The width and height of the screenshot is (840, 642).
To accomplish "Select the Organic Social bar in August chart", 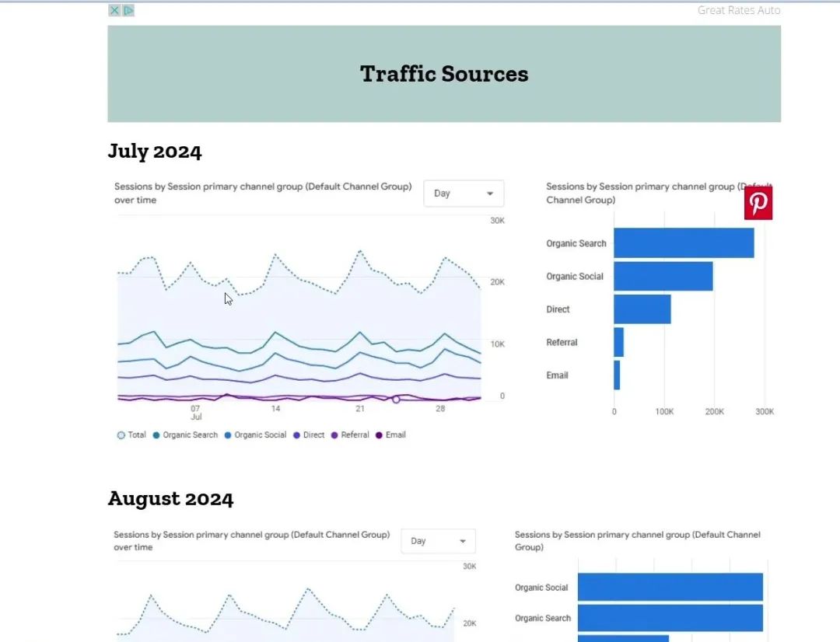I will point(670,588).
